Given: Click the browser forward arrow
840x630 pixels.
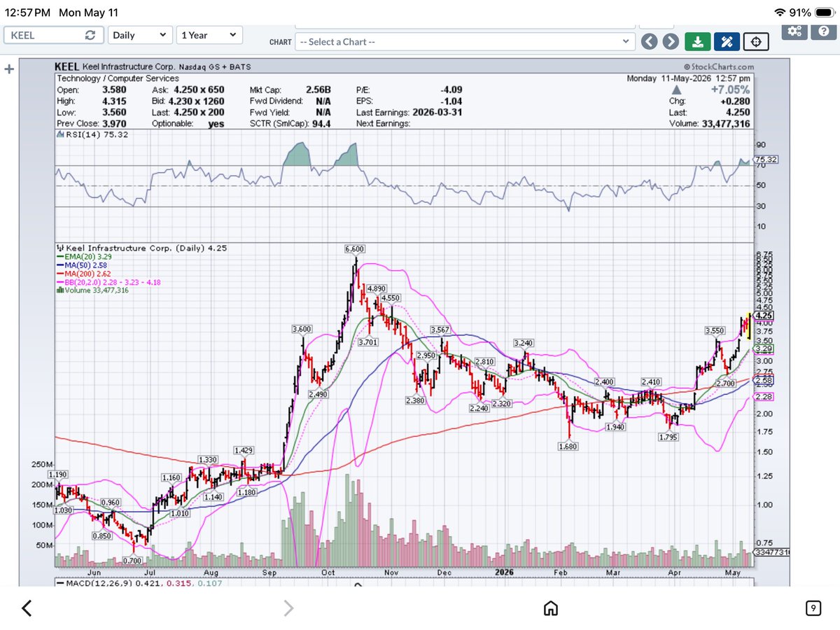Looking at the screenshot, I should point(288,608).
